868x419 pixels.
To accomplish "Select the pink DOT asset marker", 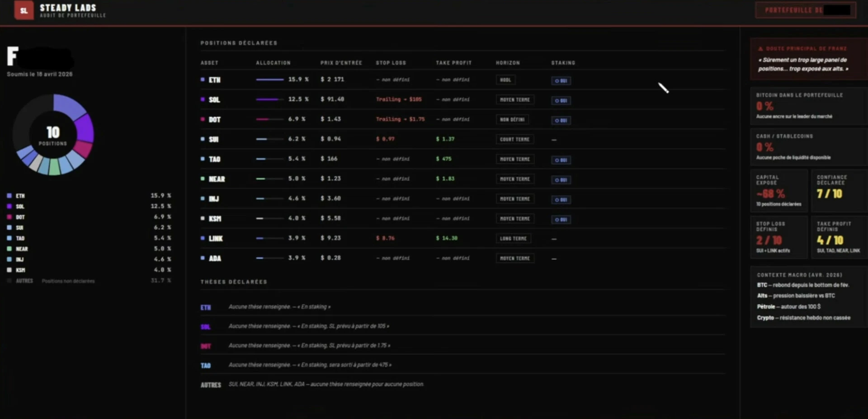I will tap(203, 119).
